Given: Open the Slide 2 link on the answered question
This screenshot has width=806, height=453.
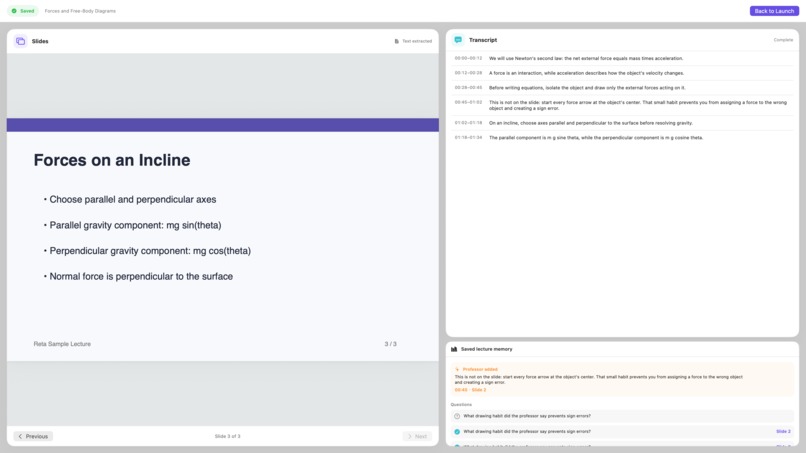Looking at the screenshot, I should (x=783, y=431).
